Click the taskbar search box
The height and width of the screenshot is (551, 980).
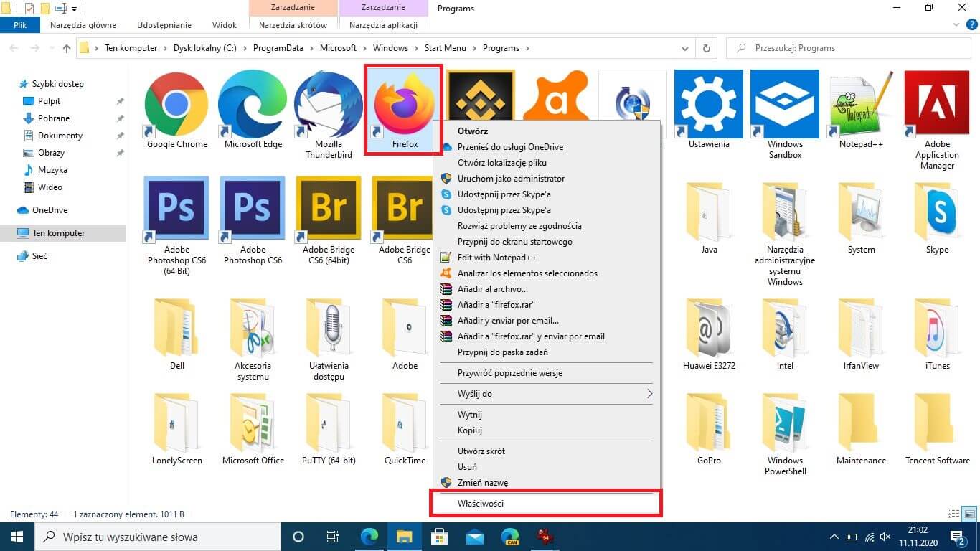coord(158,537)
